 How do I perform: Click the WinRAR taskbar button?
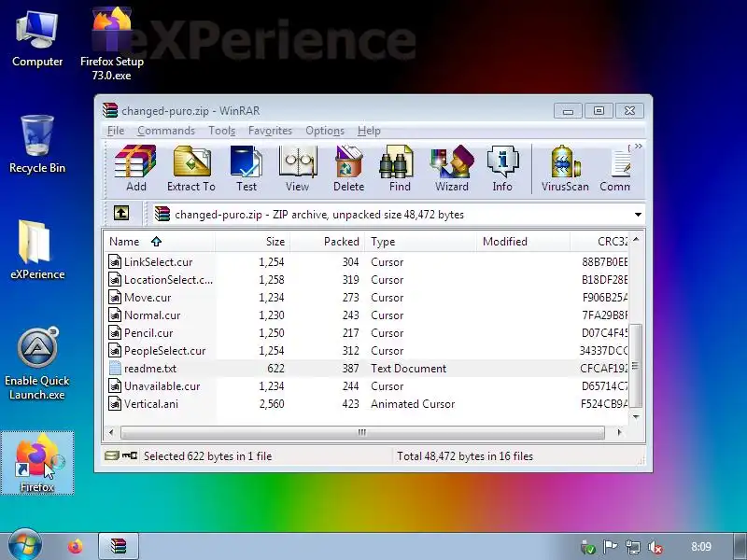click(x=119, y=546)
